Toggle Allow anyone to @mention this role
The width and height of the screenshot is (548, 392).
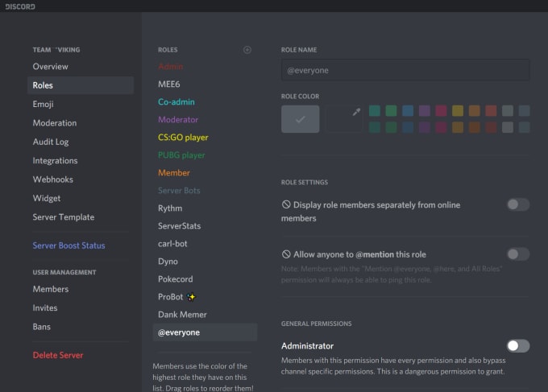(x=518, y=254)
